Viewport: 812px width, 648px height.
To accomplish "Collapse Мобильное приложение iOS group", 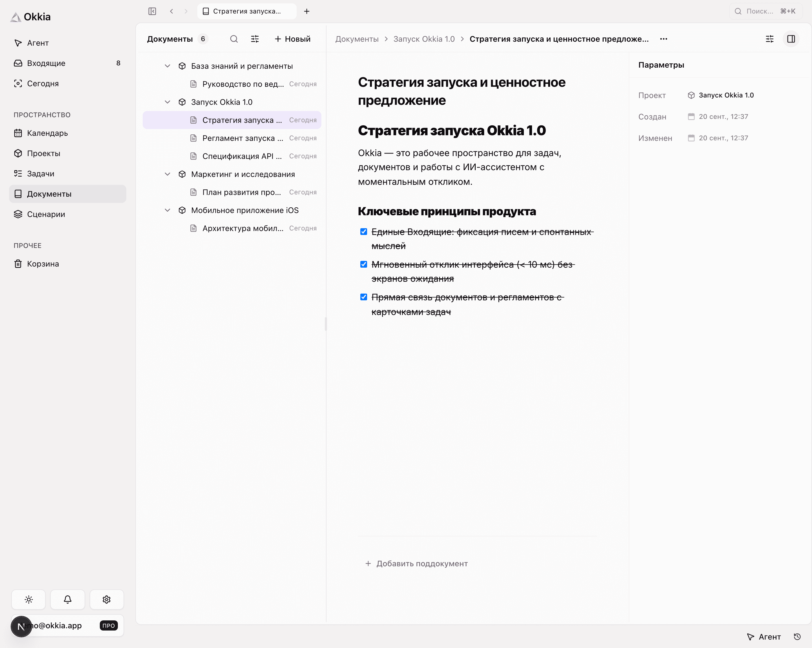I will [x=167, y=211].
